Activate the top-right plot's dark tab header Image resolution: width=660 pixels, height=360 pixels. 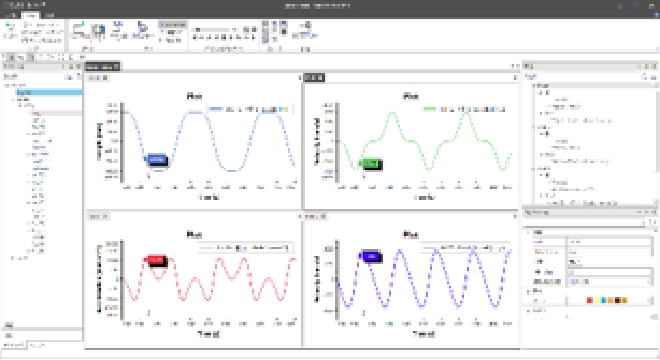314,77
